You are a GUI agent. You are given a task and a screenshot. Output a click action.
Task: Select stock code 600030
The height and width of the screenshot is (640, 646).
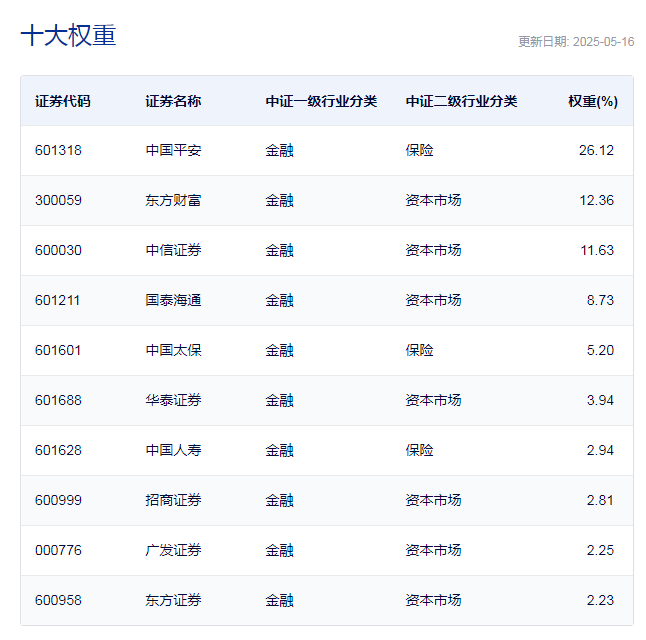[58, 250]
